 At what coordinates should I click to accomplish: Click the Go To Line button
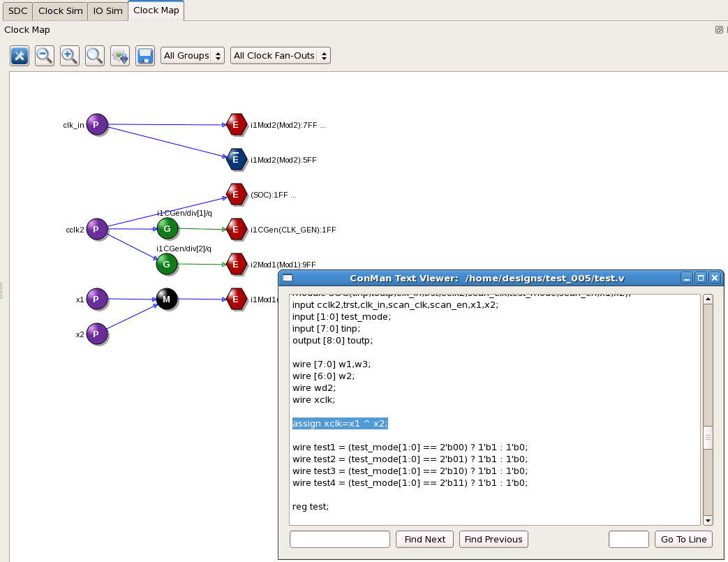point(683,539)
